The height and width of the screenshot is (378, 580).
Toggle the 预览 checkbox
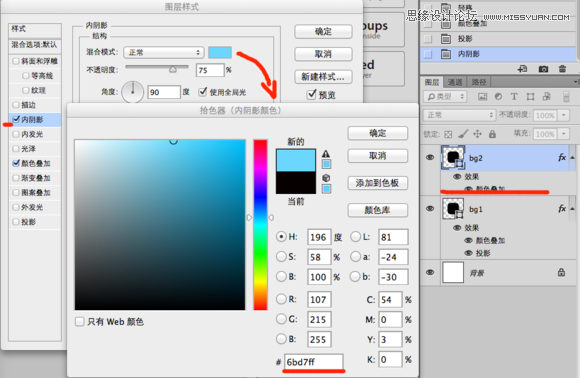[311, 94]
